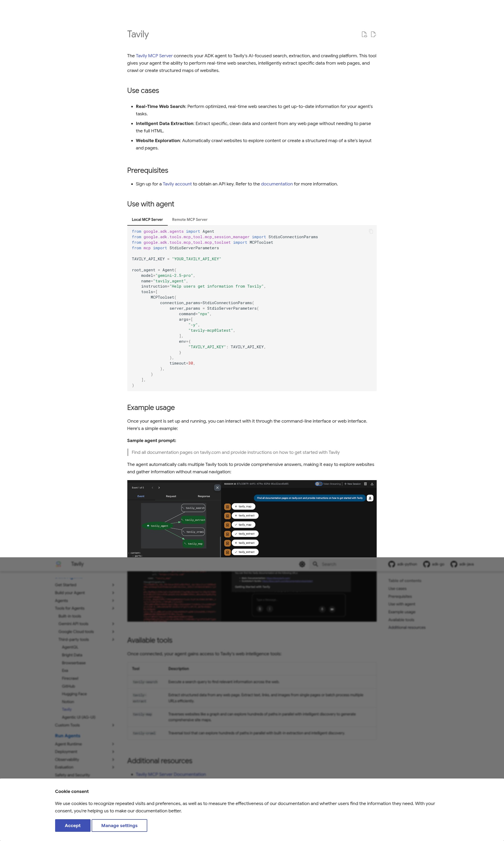Viewport: 504px width, 841px height.
Task: Click the blue prompt message bubble
Action: (x=310, y=498)
